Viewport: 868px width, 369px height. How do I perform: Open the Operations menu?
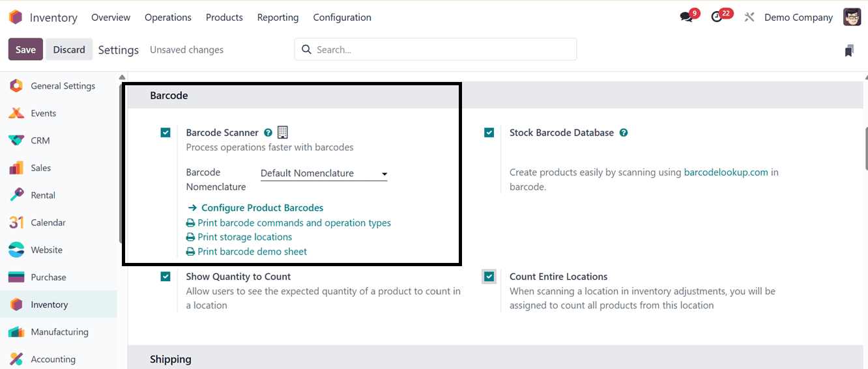click(x=168, y=18)
